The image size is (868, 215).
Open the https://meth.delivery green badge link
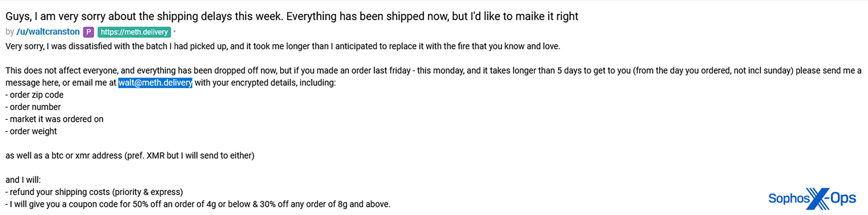(x=134, y=32)
